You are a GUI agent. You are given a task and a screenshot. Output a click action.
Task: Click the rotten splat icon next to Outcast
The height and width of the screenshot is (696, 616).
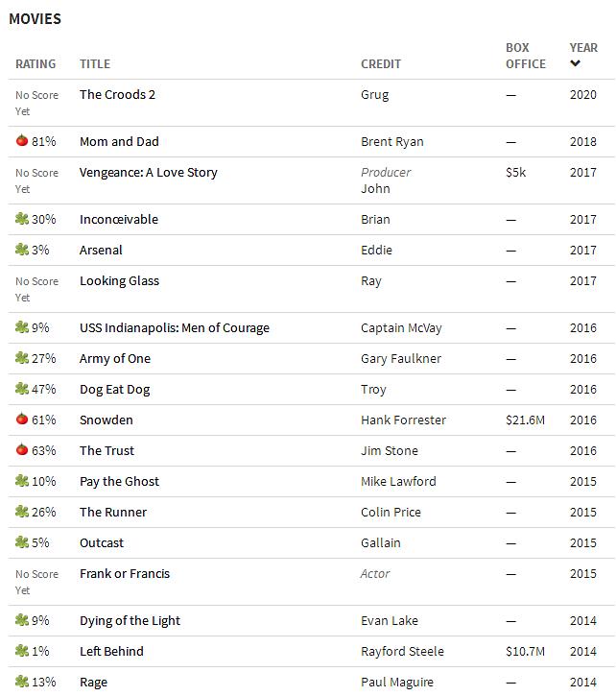coord(22,541)
